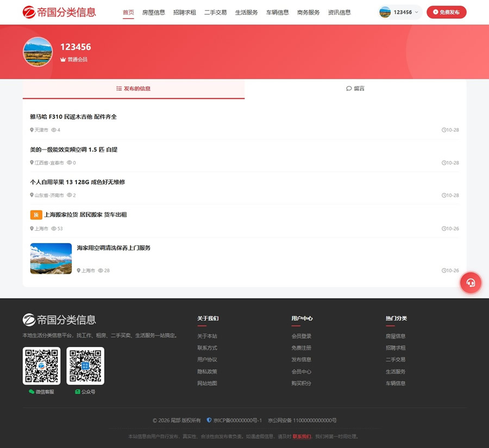This screenshot has height=448, width=489.
Task: Go to 招聘求租 in navigation
Action: (185, 13)
